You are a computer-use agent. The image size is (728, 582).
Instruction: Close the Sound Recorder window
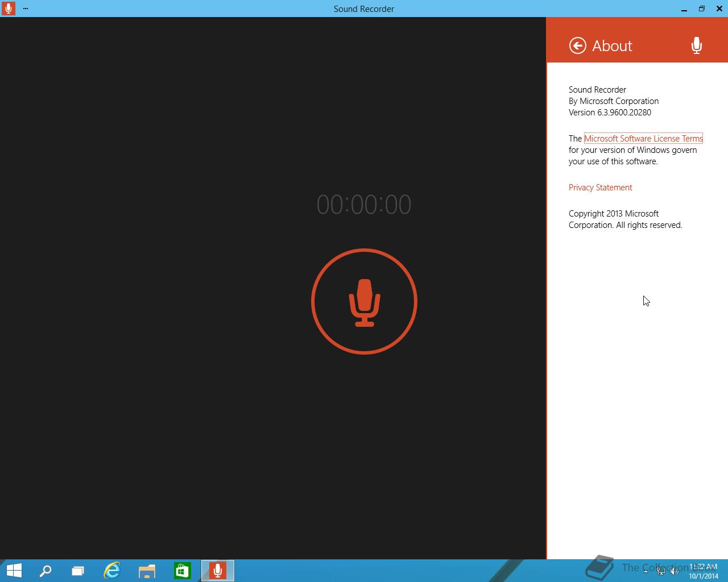coord(719,9)
